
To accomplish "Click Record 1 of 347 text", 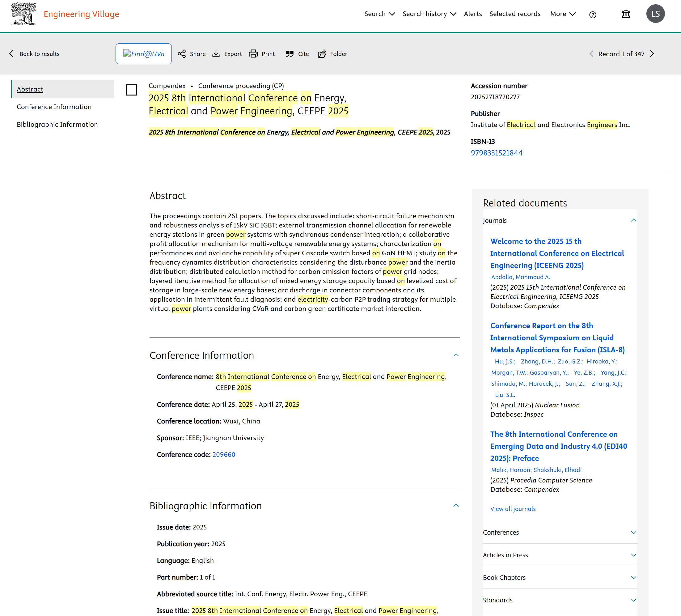I will [621, 54].
